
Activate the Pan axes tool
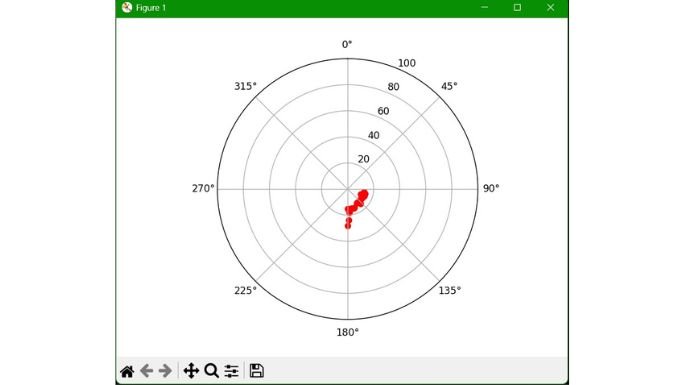click(191, 371)
